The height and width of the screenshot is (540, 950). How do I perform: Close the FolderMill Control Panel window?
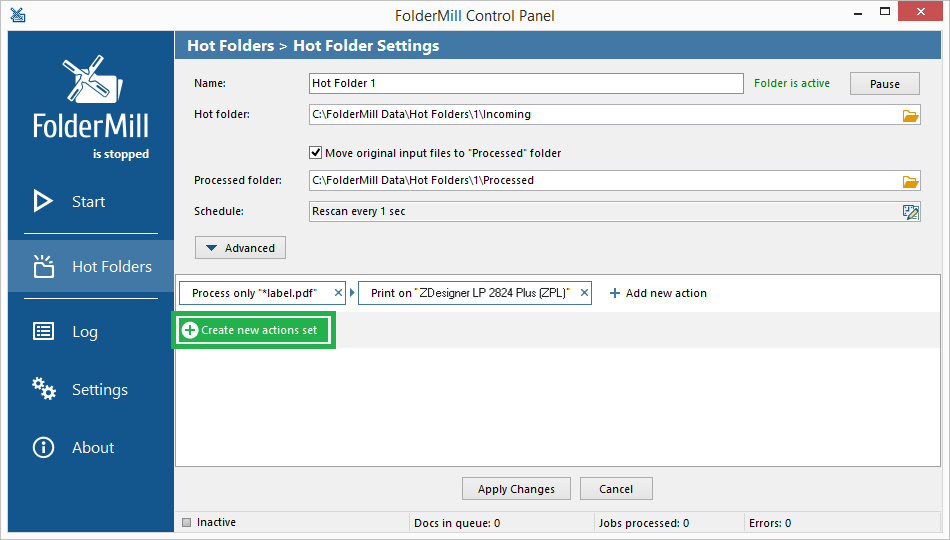[x=920, y=12]
